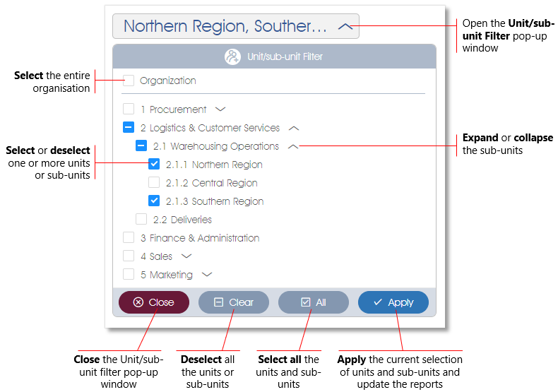Click the Unit/sub-unit Filter header bar
Image resolution: width=558 pixels, height=392 pixels.
(x=274, y=57)
